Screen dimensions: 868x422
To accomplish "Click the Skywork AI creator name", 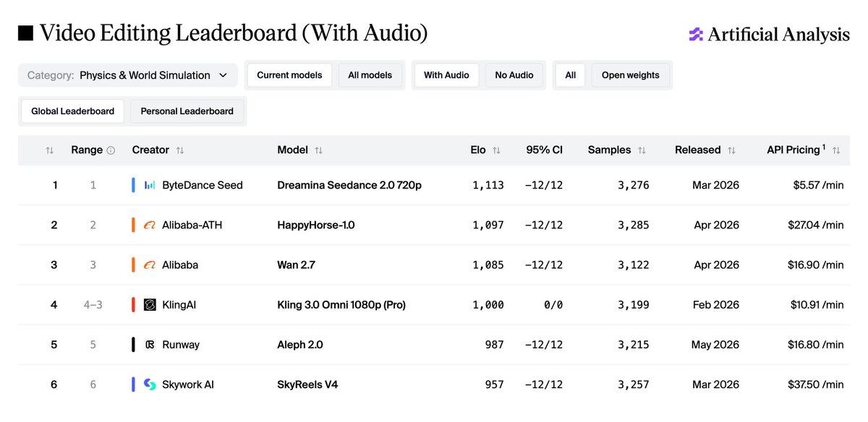I will [x=188, y=384].
